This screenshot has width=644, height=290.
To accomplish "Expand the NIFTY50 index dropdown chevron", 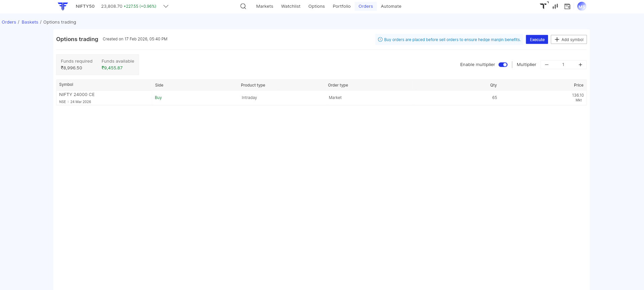I will point(166,6).
